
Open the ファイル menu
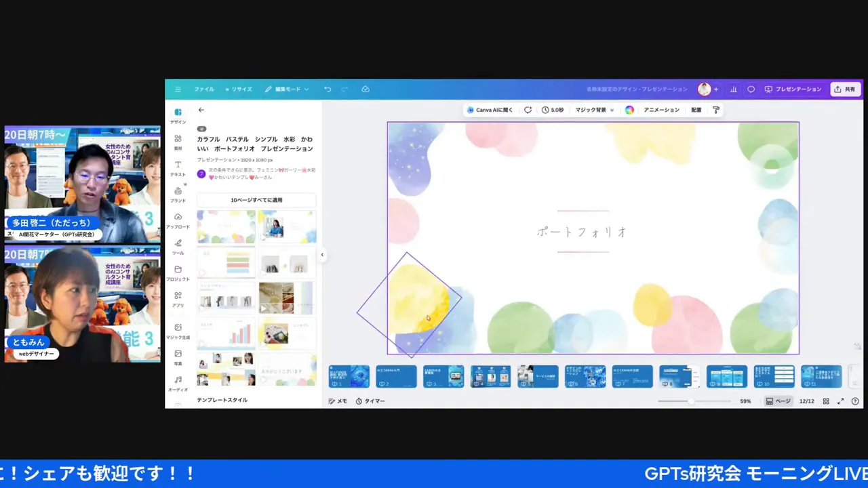point(203,89)
